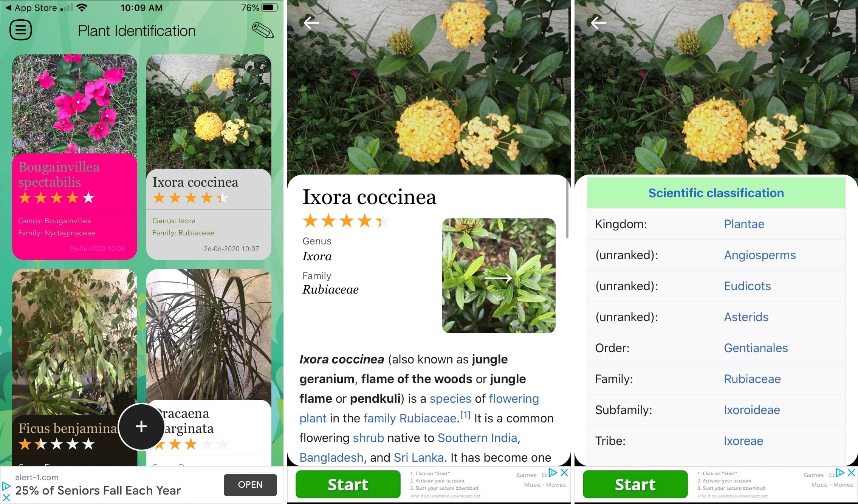Select Plant Identification menu tab
The width and height of the screenshot is (858, 504).
20,31
